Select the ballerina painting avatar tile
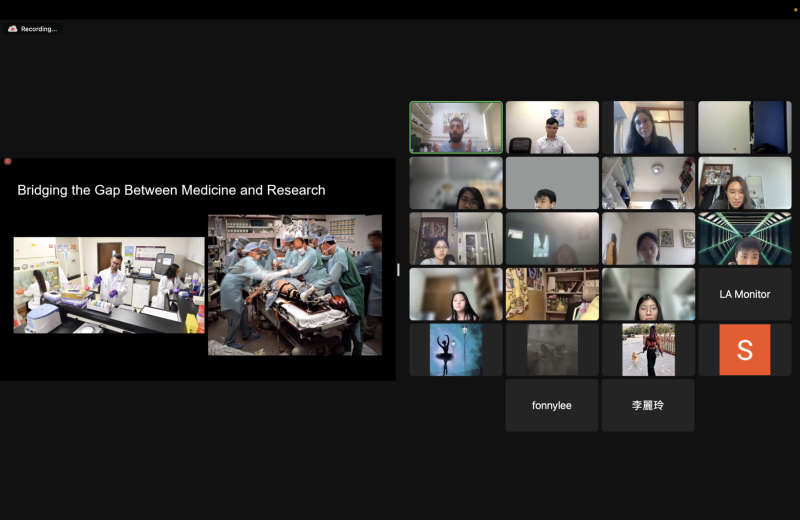800x520 pixels. [456, 350]
